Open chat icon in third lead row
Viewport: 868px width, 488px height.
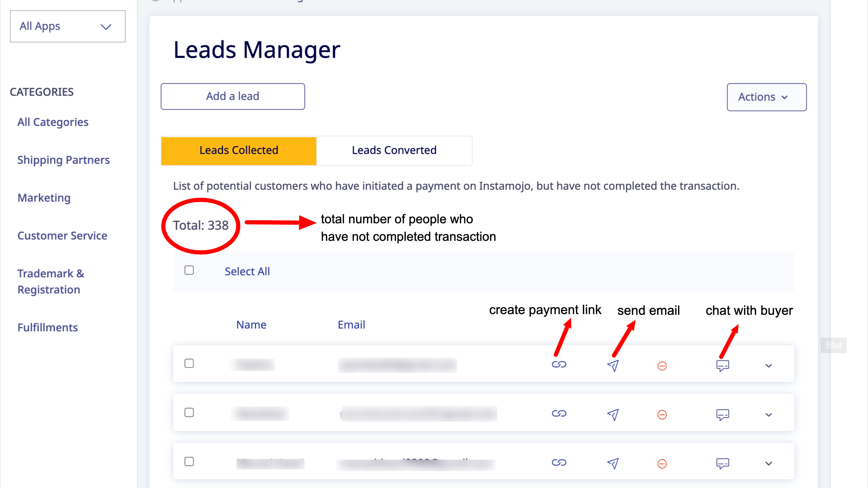coord(723,463)
